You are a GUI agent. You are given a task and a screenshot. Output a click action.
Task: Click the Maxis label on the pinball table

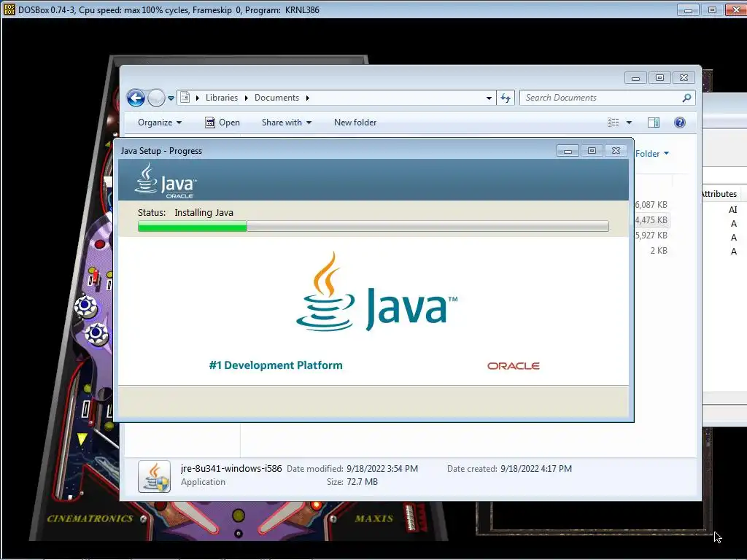coord(374,518)
